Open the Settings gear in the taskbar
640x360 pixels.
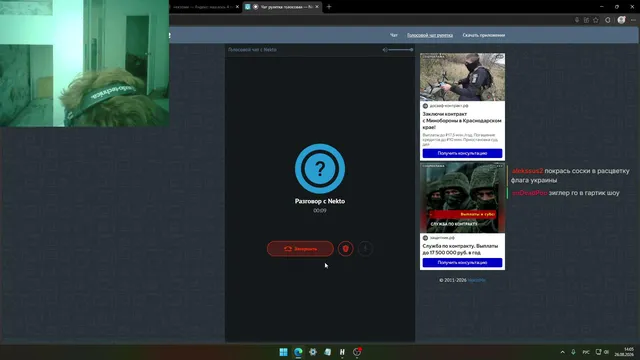point(313,352)
